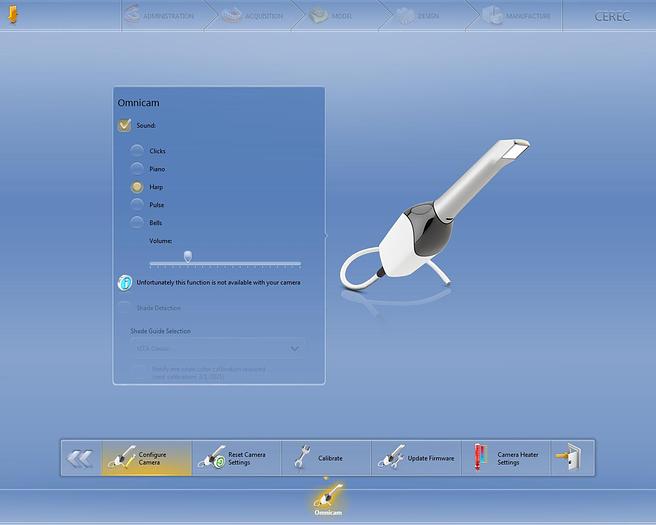The width and height of the screenshot is (656, 525).
Task: Click the blue info icon beside the camera message
Action: coord(125,283)
